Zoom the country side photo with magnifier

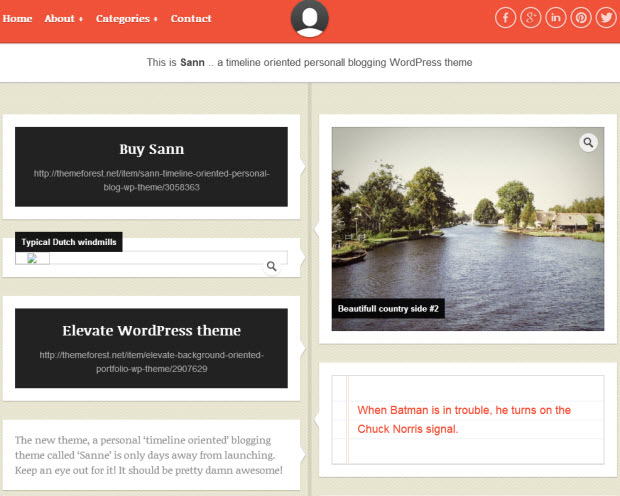[588, 142]
